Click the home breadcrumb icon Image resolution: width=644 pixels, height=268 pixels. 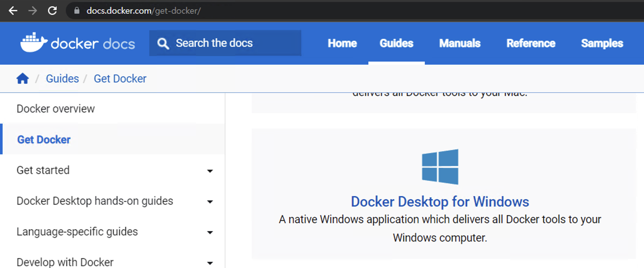(23, 79)
